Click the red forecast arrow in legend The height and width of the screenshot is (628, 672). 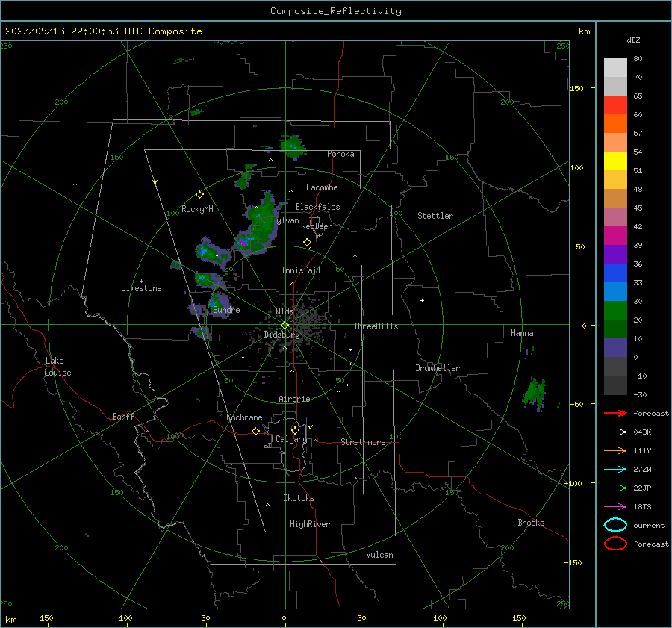tap(615, 413)
